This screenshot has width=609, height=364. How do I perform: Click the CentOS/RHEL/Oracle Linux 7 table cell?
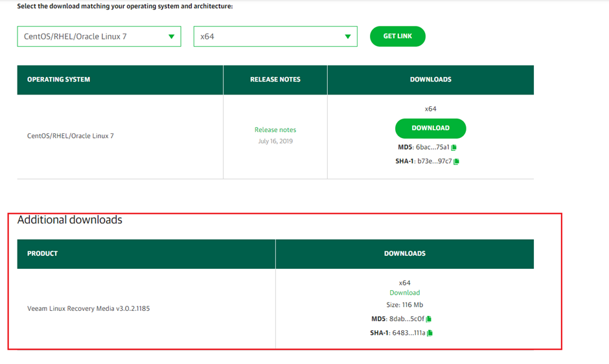pyautogui.click(x=70, y=136)
